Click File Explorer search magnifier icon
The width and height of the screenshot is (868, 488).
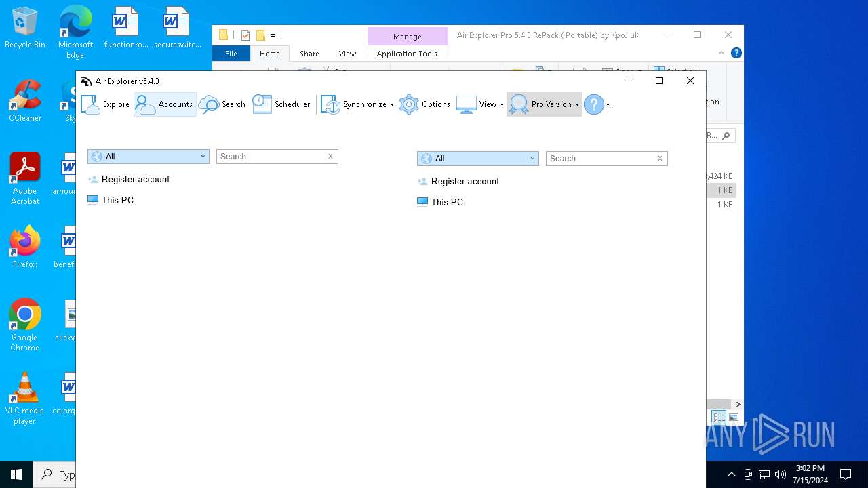tap(726, 136)
